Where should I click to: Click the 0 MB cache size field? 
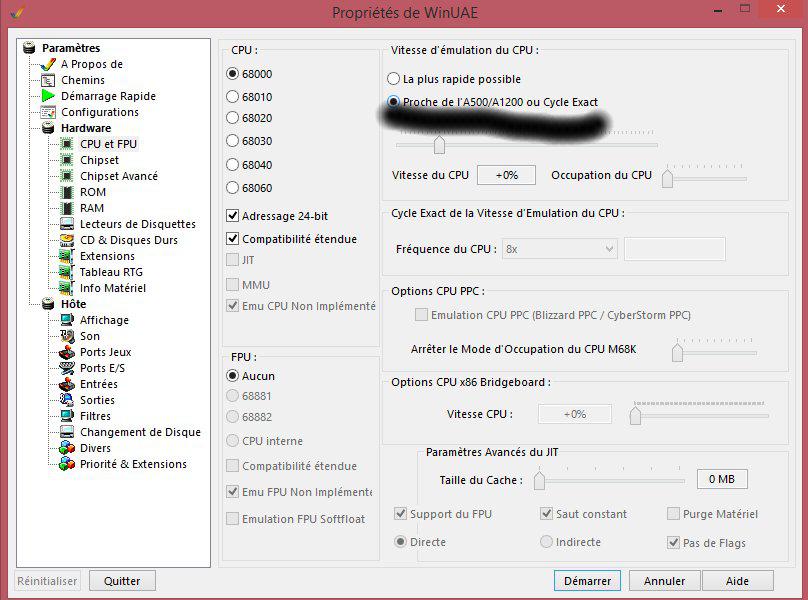click(x=722, y=479)
